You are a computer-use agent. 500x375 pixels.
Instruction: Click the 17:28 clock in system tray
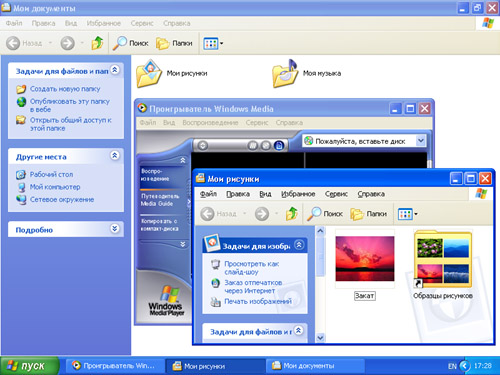483,366
